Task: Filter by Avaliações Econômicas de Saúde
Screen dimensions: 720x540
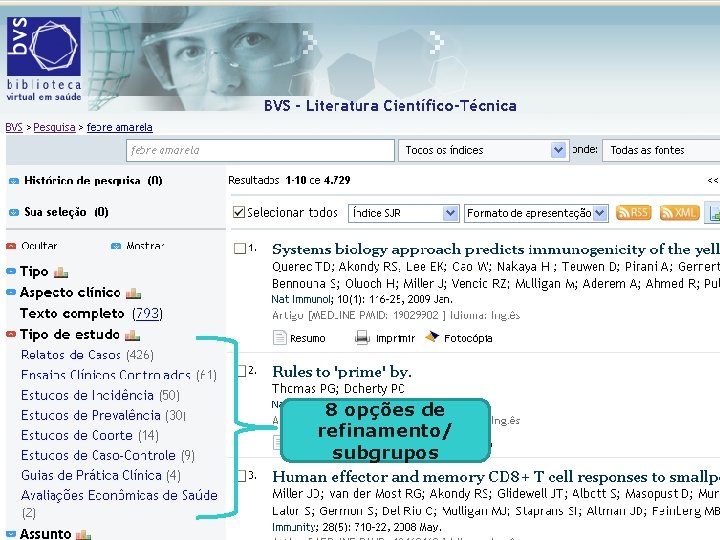Action: [x=119, y=504]
